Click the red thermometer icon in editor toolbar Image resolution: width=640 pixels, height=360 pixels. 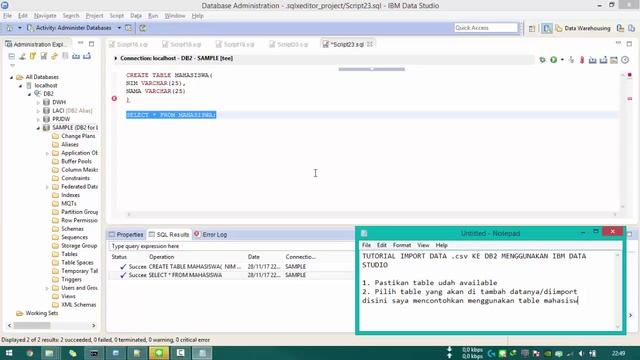(x=582, y=60)
